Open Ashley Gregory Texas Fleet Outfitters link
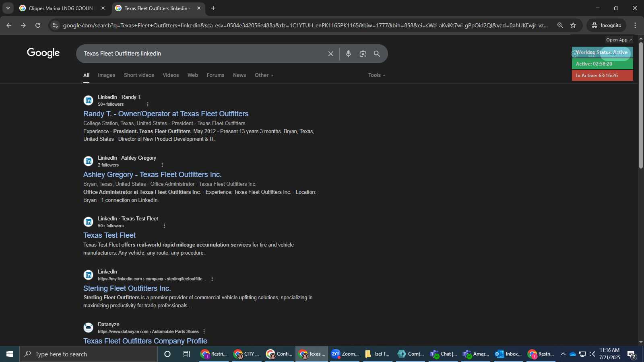This screenshot has width=644, height=362. tap(153, 175)
